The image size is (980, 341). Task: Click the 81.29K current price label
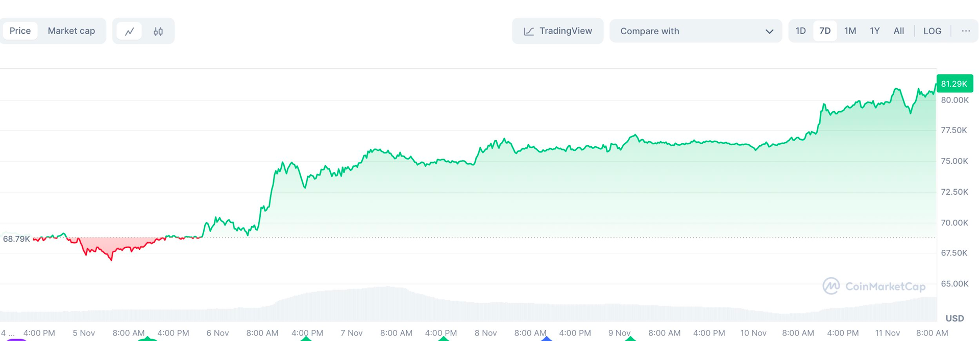pyautogui.click(x=954, y=84)
